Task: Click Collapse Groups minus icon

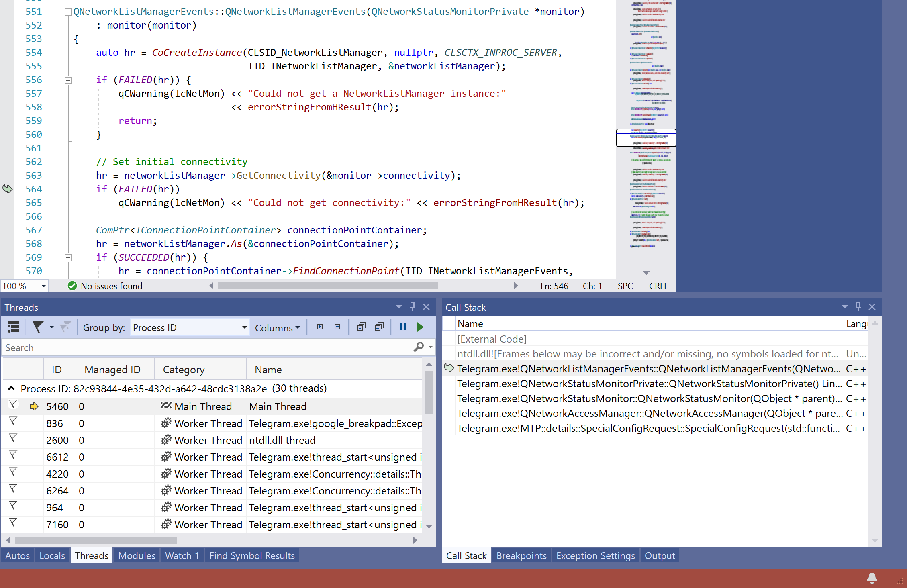Action: [337, 327]
